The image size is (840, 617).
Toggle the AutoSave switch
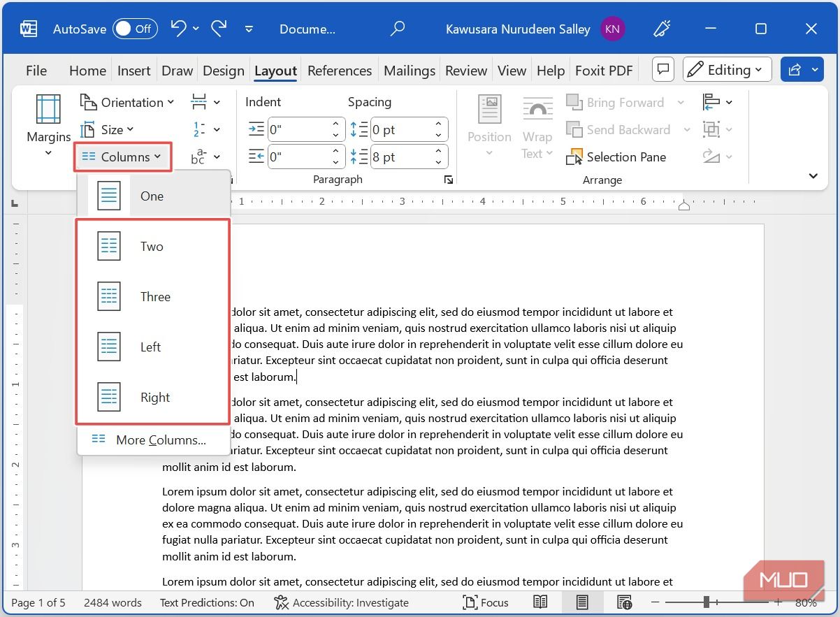[x=134, y=29]
